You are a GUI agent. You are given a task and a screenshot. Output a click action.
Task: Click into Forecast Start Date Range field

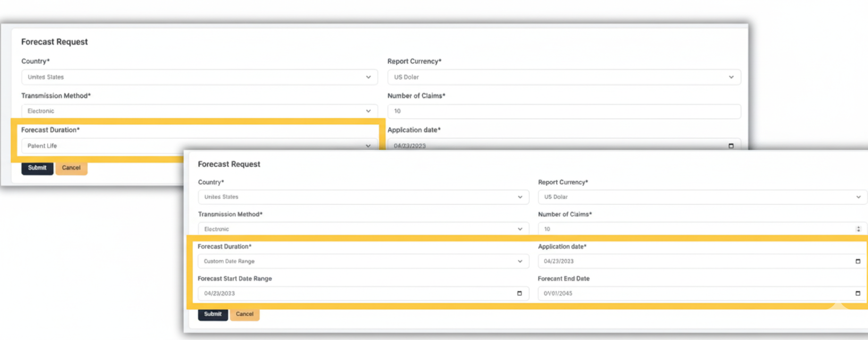click(356, 293)
